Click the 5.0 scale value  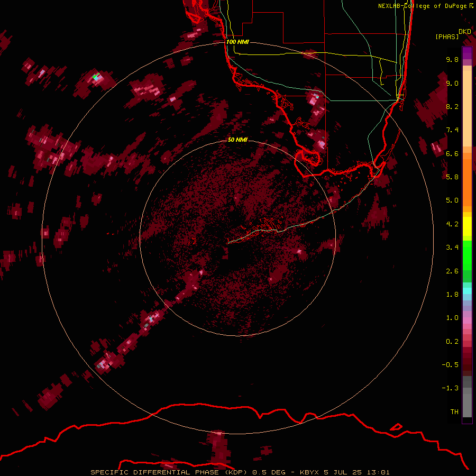(452, 200)
